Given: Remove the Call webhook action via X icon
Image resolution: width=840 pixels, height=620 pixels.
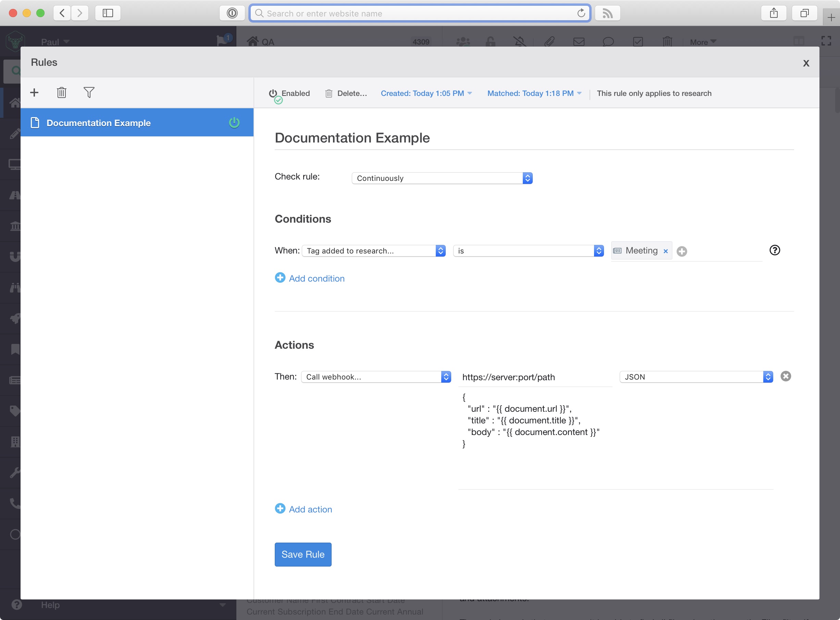Looking at the screenshot, I should [x=786, y=376].
